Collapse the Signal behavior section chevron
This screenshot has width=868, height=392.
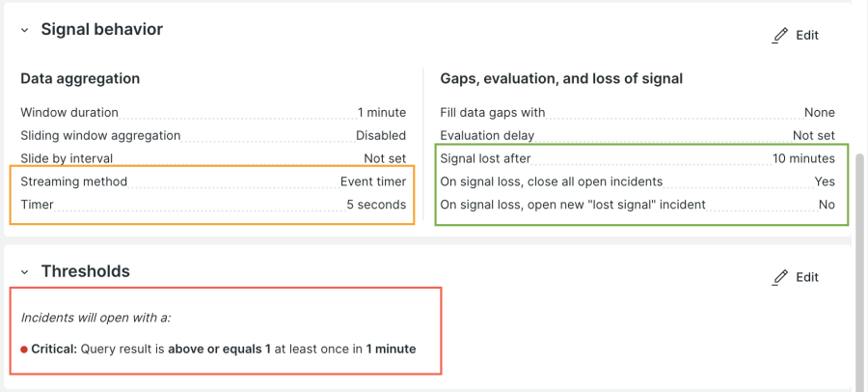pyautogui.click(x=25, y=31)
